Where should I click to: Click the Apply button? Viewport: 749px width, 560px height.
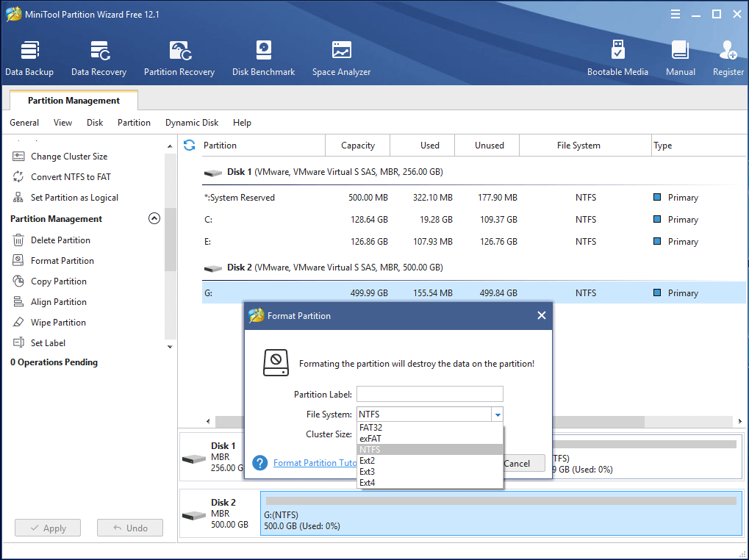(x=48, y=528)
